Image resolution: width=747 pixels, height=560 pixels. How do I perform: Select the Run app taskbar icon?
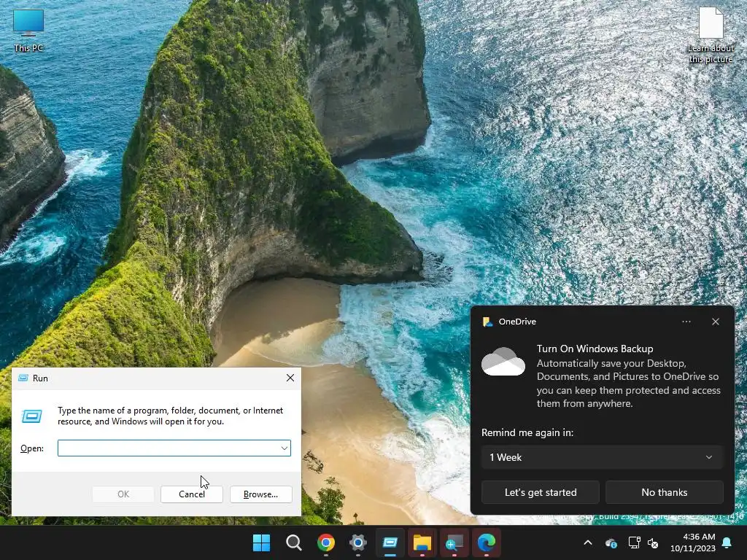390,542
